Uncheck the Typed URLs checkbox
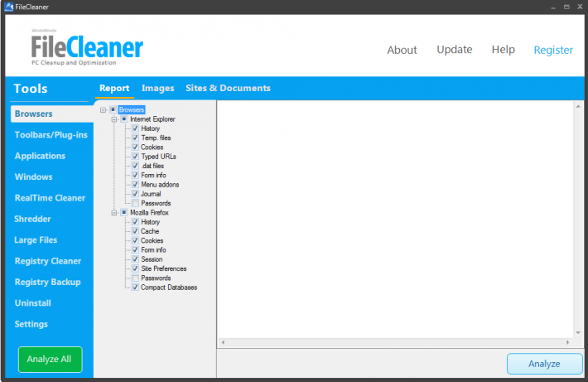588x382 pixels. pyautogui.click(x=135, y=157)
